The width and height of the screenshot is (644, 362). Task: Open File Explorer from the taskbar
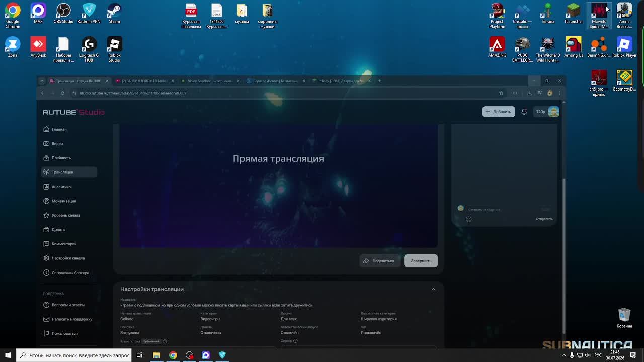(x=156, y=355)
